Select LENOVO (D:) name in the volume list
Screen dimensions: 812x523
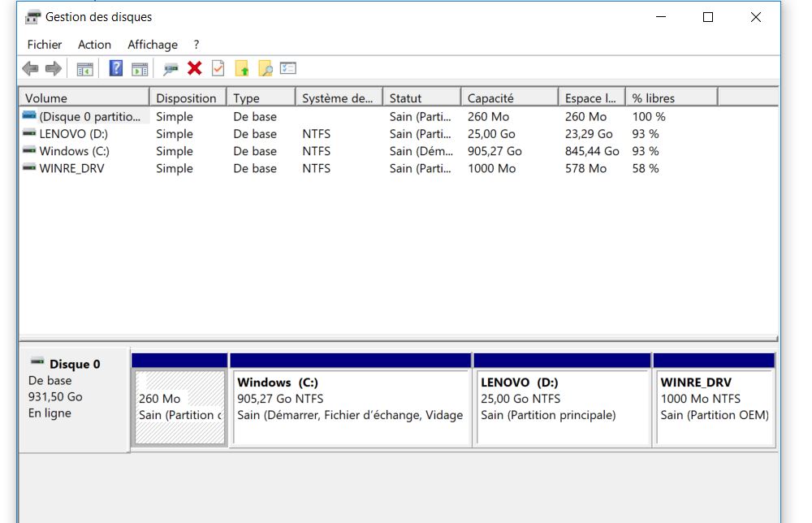(74, 134)
